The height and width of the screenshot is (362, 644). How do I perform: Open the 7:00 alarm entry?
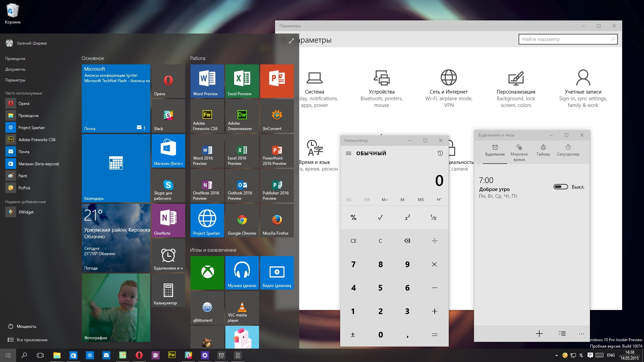coord(532,188)
